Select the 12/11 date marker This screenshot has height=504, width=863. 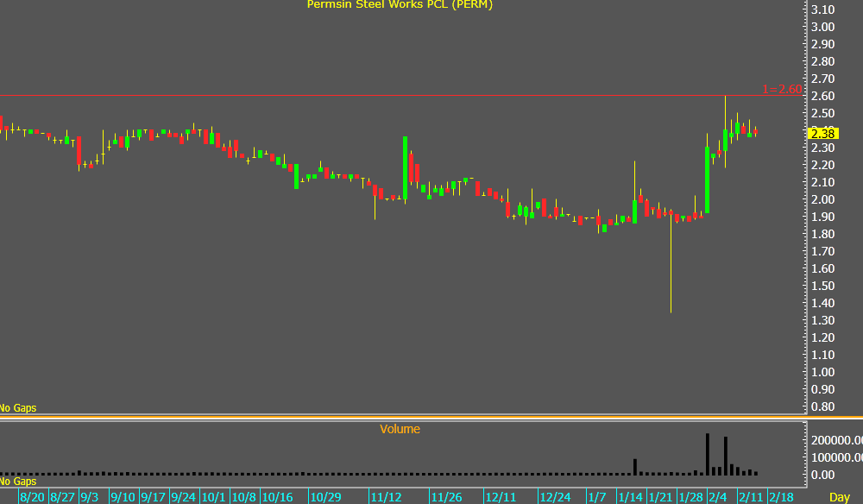point(501,497)
